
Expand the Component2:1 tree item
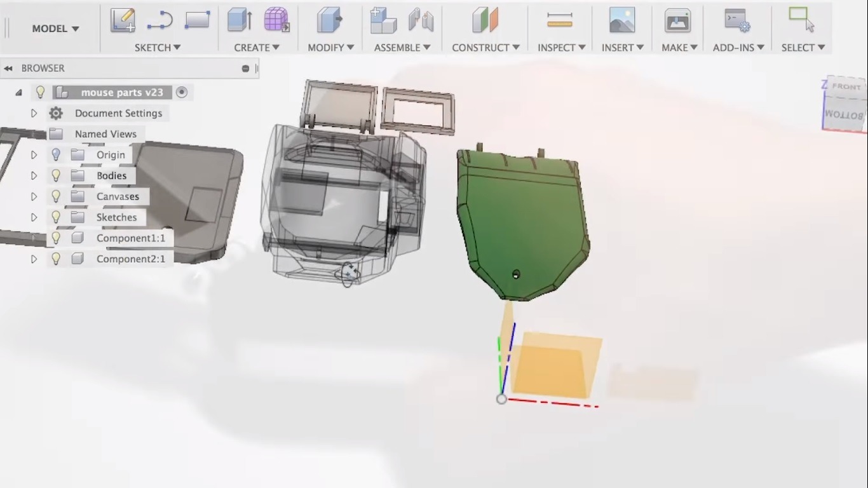click(34, 259)
